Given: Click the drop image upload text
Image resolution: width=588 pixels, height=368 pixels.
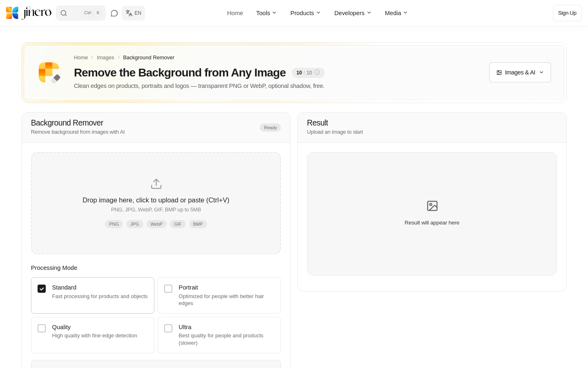Looking at the screenshot, I should (156, 200).
